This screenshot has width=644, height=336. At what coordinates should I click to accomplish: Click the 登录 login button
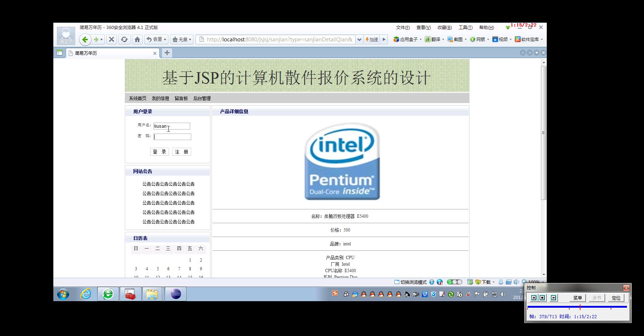160,152
